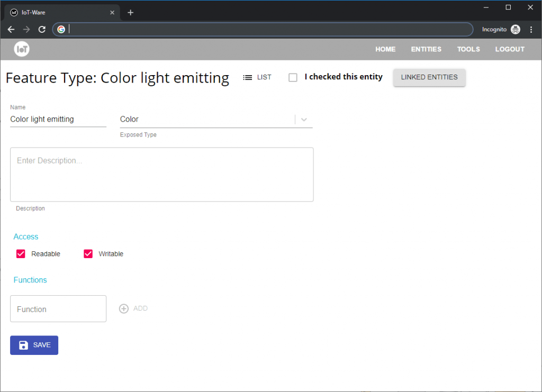Click the browser forward arrow
The image size is (542, 392).
[26, 29]
